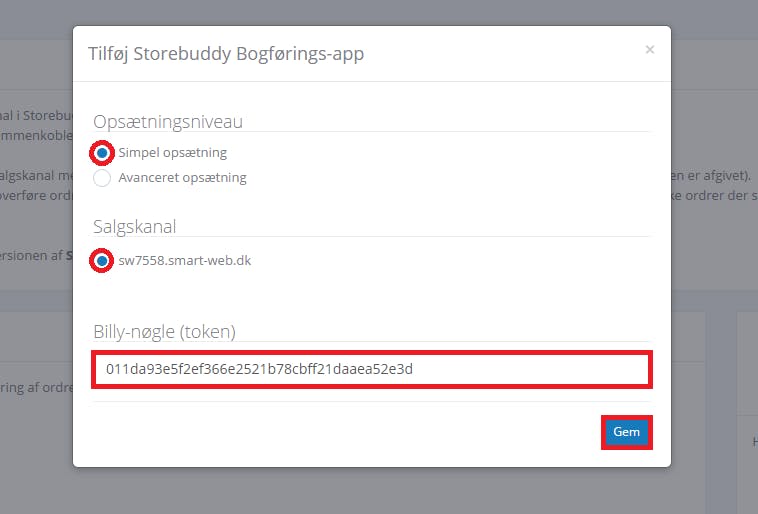Close the Tilføj Storebuddy Bogførings-app dialog
Image resolution: width=758 pixels, height=514 pixels.
[x=650, y=49]
